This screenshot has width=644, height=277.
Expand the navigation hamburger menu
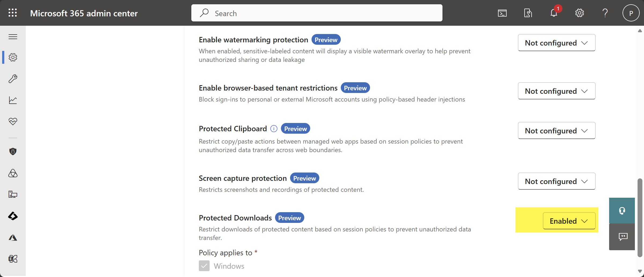13,37
